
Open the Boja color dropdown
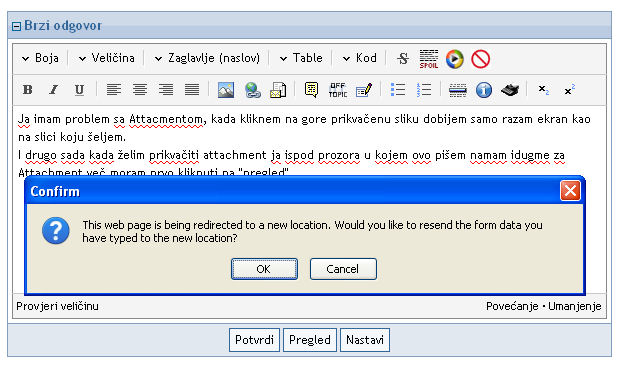coord(41,58)
